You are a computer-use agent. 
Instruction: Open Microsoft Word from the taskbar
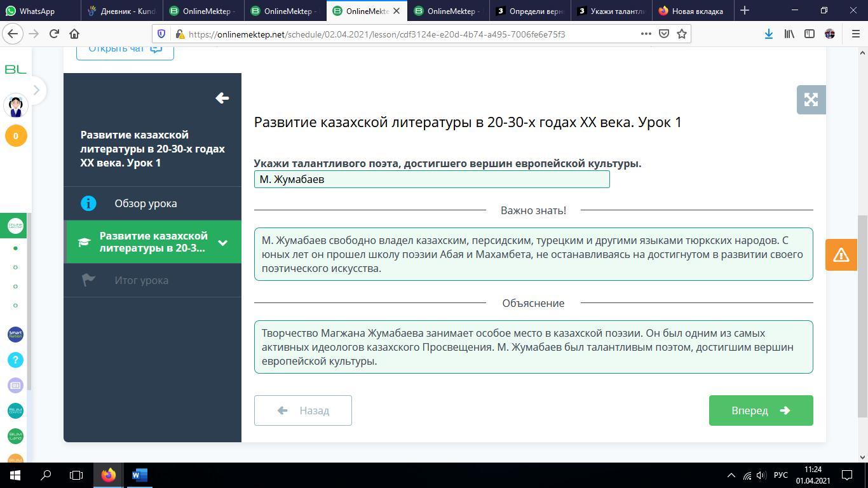click(x=140, y=475)
